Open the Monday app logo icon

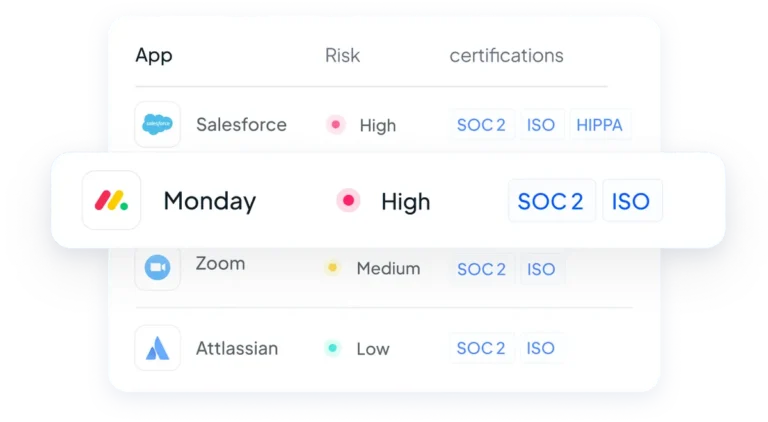click(x=111, y=200)
